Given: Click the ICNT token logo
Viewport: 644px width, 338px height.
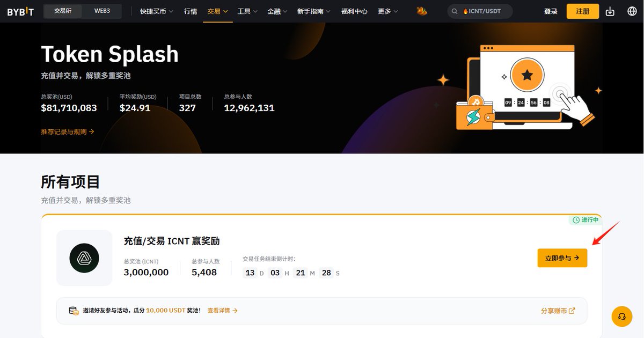Looking at the screenshot, I should (84, 258).
